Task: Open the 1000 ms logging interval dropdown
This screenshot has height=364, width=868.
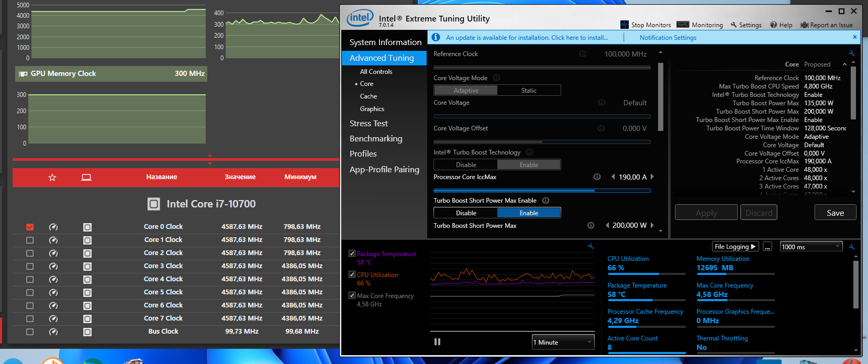Action: 811,247
